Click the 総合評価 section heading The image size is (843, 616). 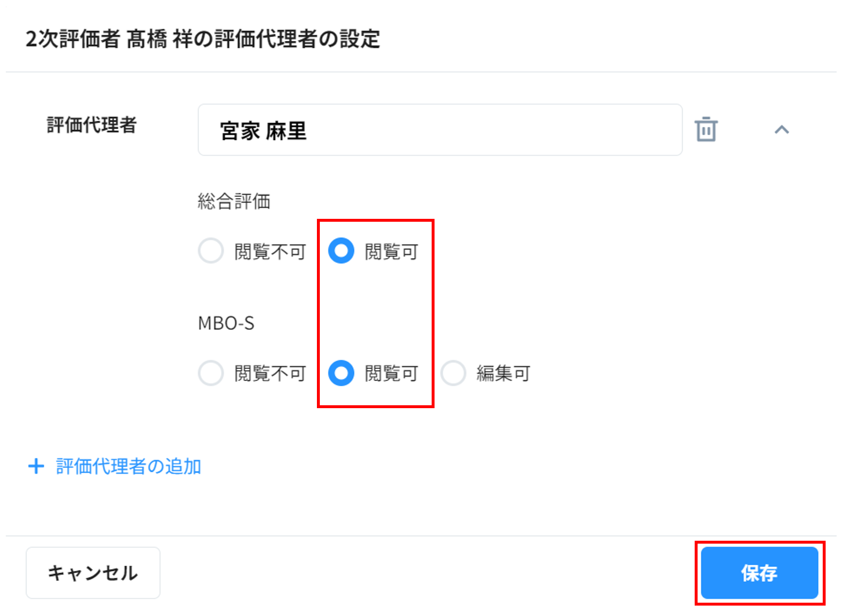(234, 201)
